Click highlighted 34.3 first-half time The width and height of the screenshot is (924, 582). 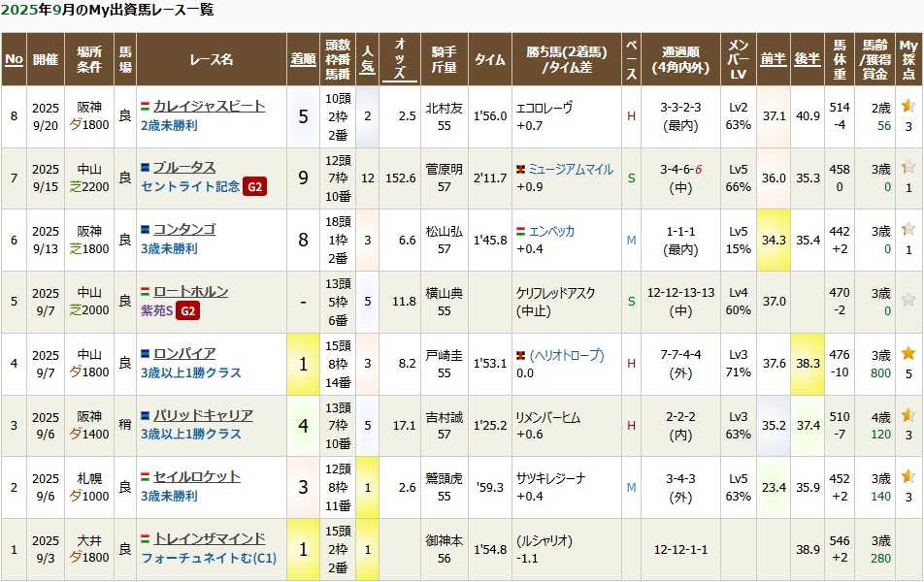pyautogui.click(x=774, y=241)
